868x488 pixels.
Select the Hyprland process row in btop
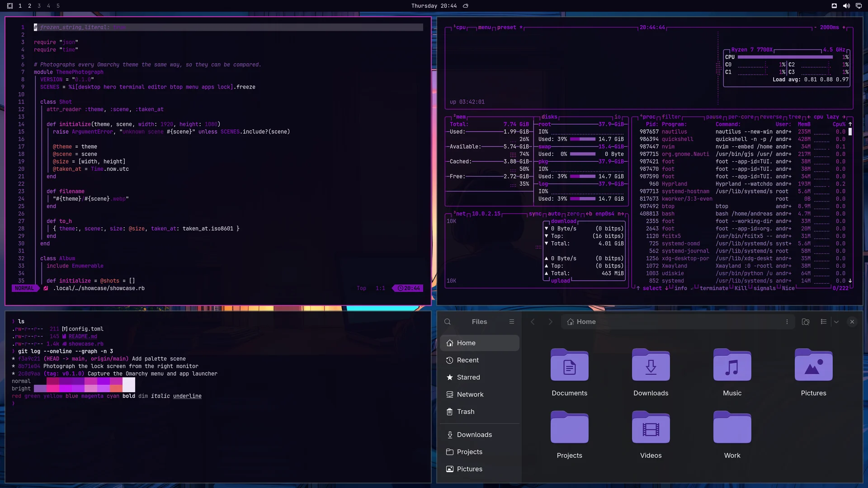742,184
